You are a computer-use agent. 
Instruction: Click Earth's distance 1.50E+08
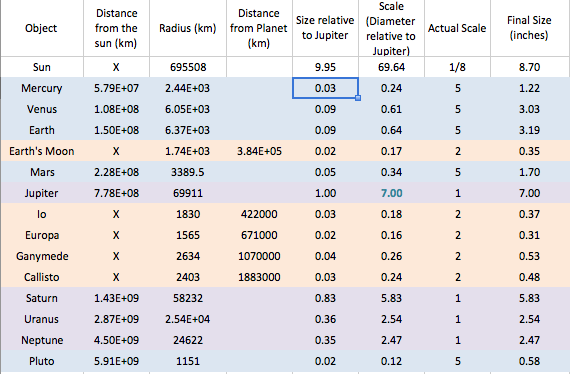[116, 130]
